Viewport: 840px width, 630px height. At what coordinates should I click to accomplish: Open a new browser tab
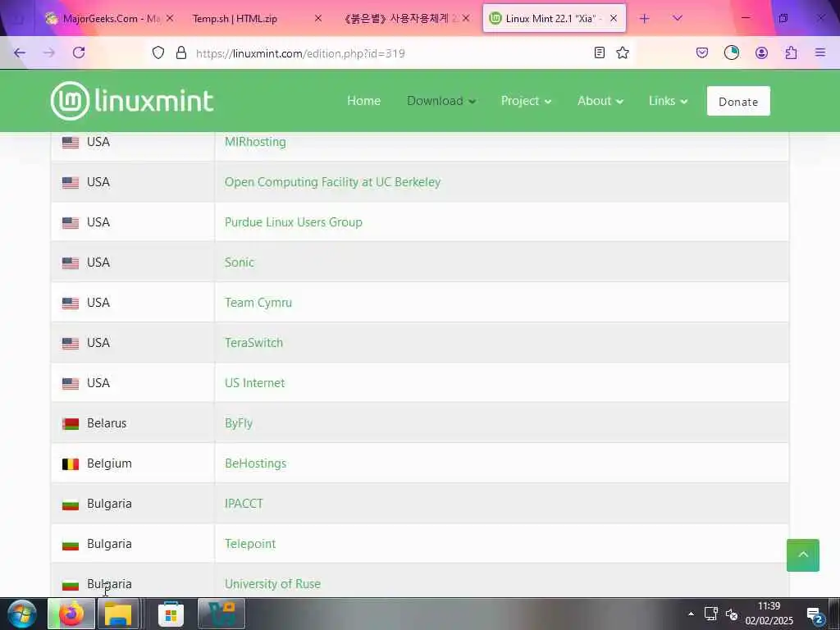point(645,19)
